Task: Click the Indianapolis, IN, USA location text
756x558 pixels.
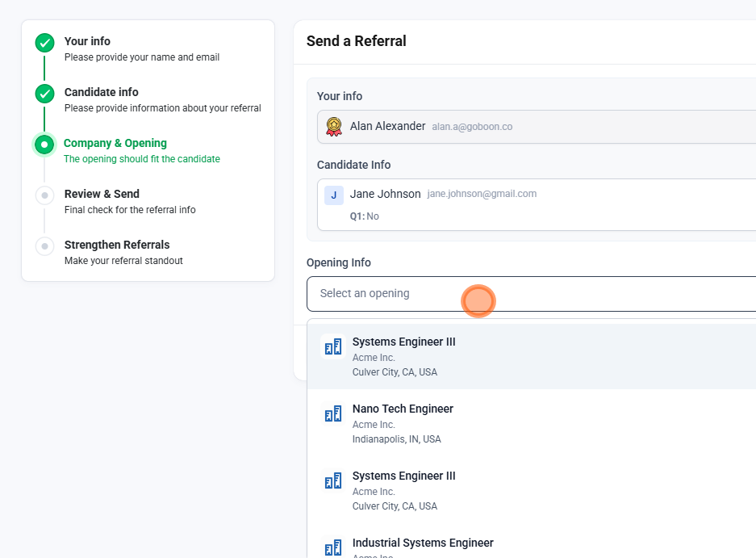Action: pyautogui.click(x=396, y=439)
